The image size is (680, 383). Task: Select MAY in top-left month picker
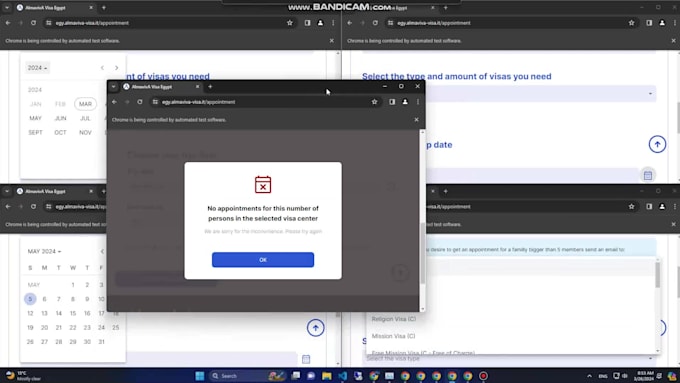tap(36, 118)
